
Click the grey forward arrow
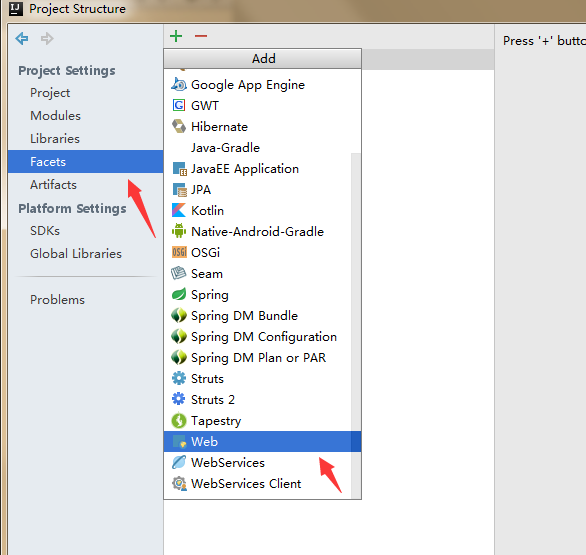click(47, 38)
